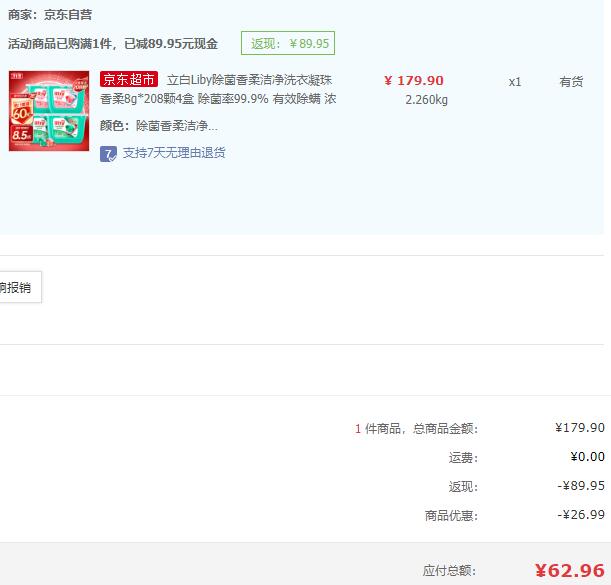Open the Liby laundry pods product thumbnail
611x585 pixels.
pos(49,111)
